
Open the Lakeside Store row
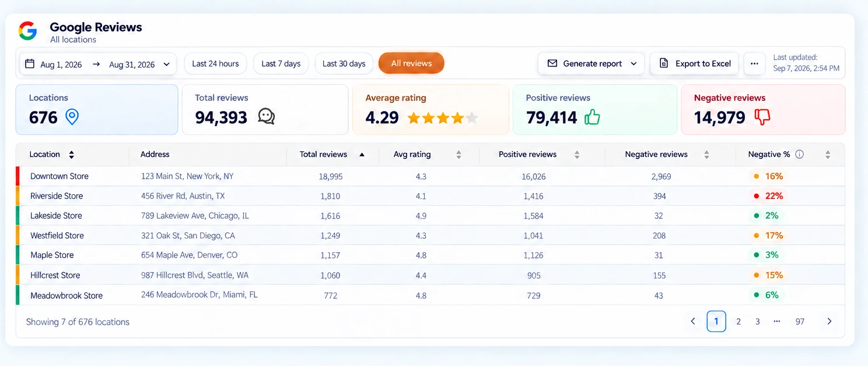click(x=430, y=215)
